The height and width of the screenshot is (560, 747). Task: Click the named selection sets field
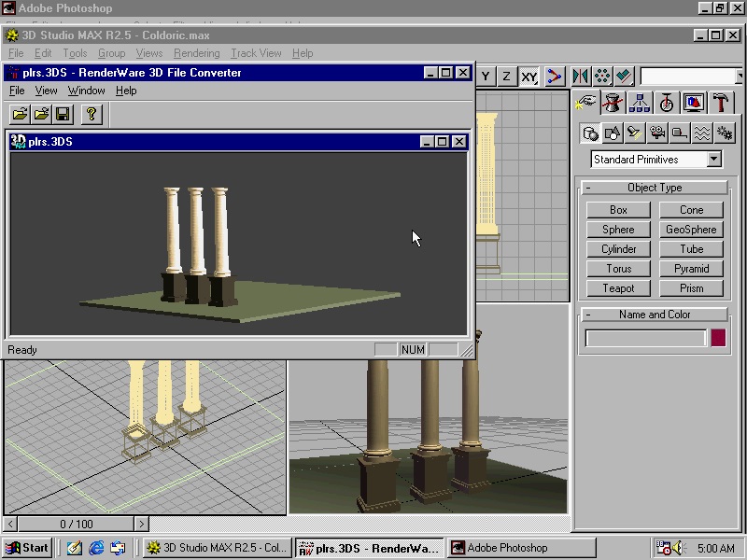tap(689, 77)
